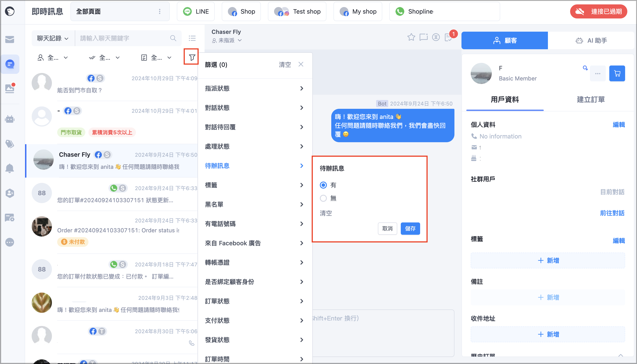Toggle the list view icon
Image resolution: width=637 pixels, height=364 pixels.
click(x=192, y=38)
